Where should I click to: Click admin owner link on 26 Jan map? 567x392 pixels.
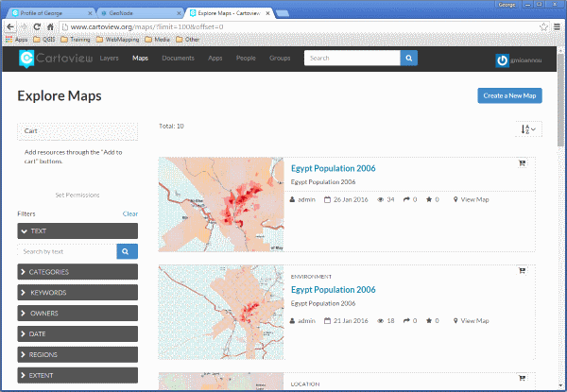[306, 199]
